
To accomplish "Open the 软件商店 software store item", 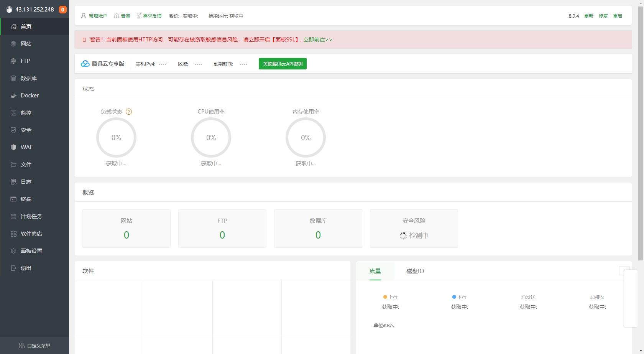I will click(x=34, y=234).
